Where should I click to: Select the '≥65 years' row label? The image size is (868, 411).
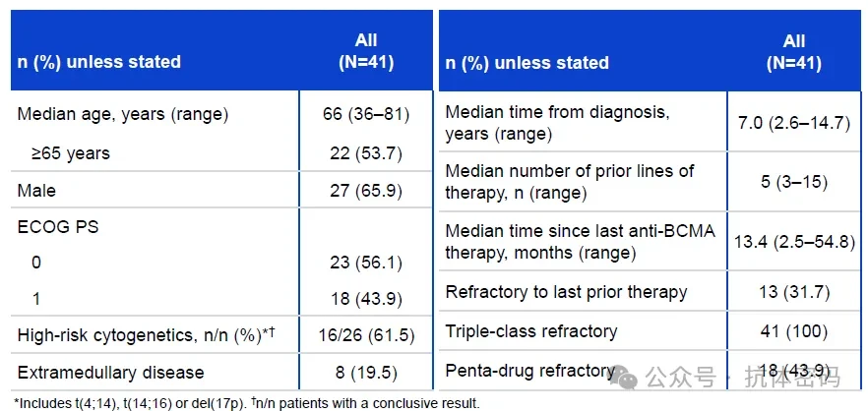(x=71, y=153)
